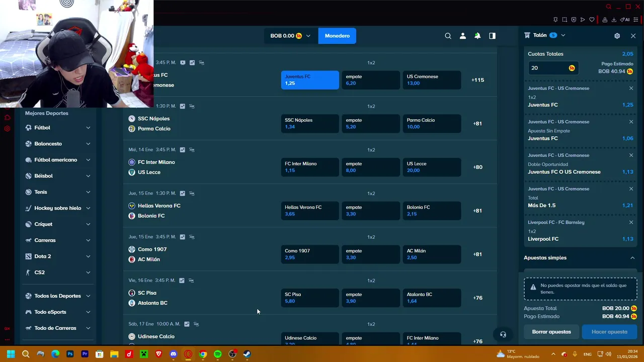
Task: Open Opera downloads icon
Action: [614, 20]
